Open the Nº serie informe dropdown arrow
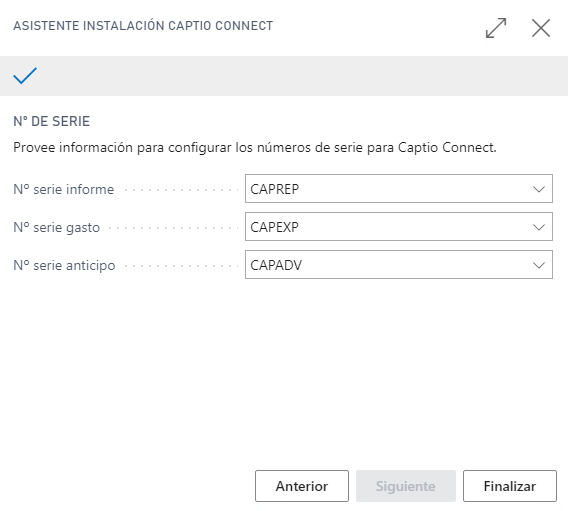This screenshot has width=568, height=511. click(539, 189)
